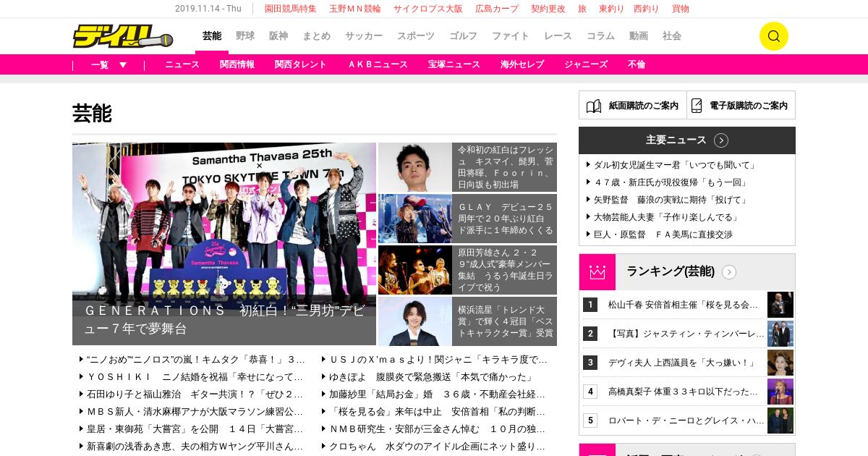Screen dimensions: 868x456
Task: Select 不倫 in pink submenu
Action: [x=637, y=64]
